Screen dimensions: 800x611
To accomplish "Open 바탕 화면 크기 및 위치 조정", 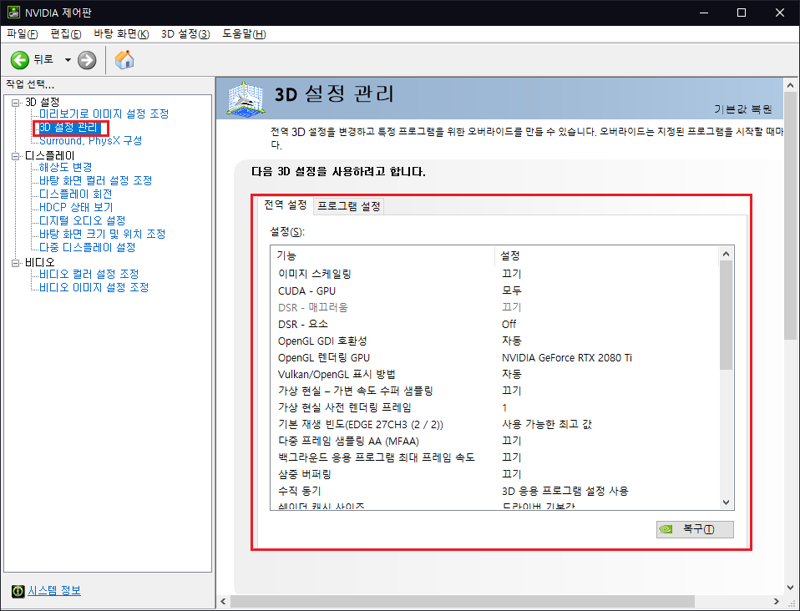I will click(103, 234).
